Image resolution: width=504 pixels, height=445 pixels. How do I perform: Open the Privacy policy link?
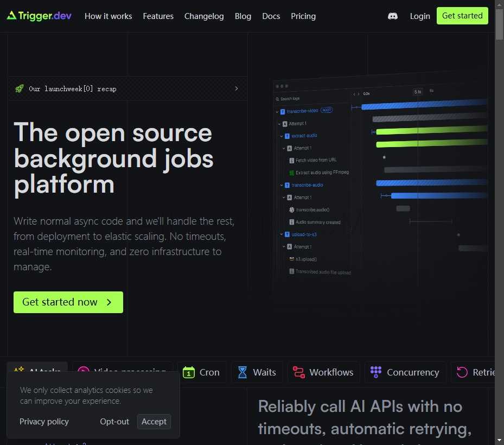(44, 422)
